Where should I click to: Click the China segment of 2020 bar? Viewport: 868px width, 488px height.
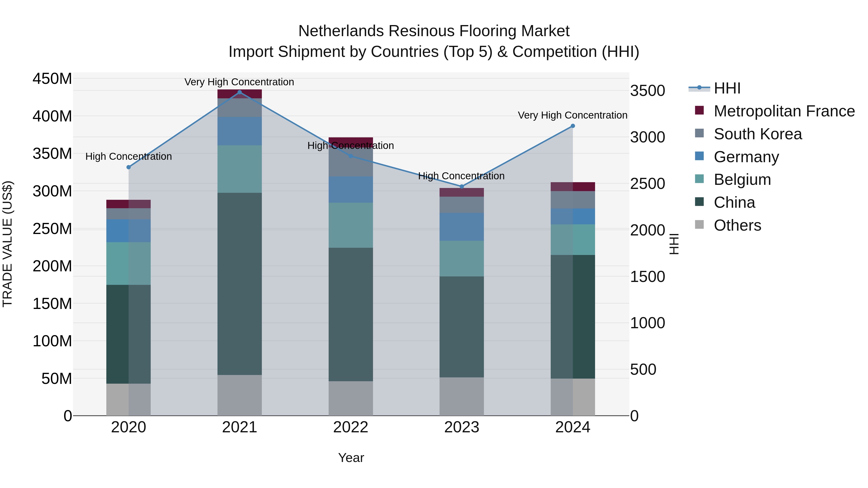128,334
